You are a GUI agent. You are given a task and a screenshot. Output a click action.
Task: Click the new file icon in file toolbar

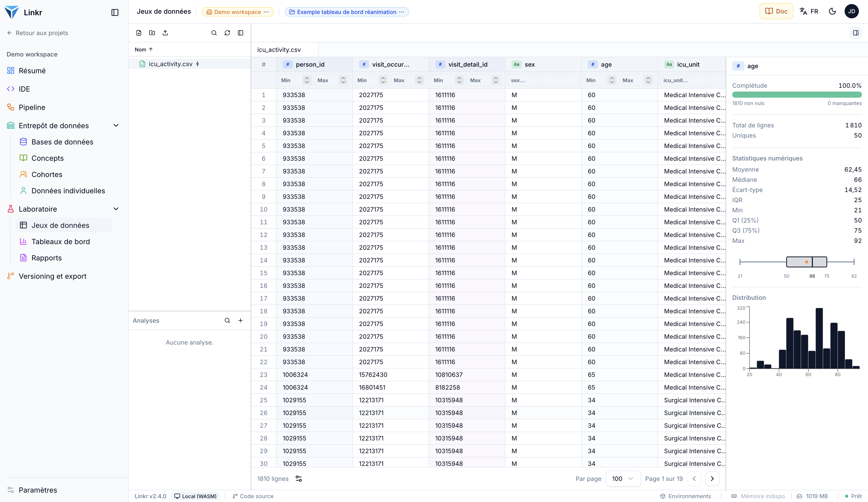point(139,33)
